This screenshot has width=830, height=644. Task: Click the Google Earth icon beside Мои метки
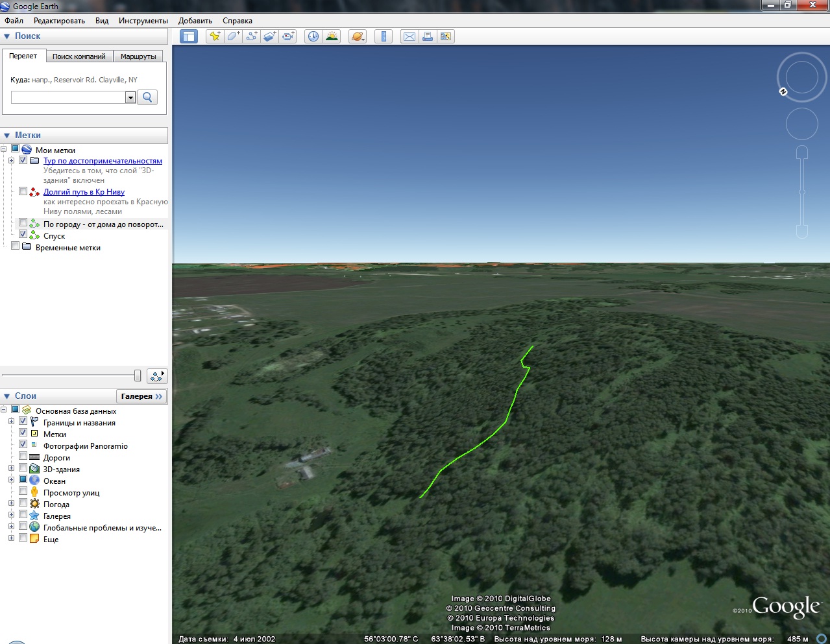[27, 150]
